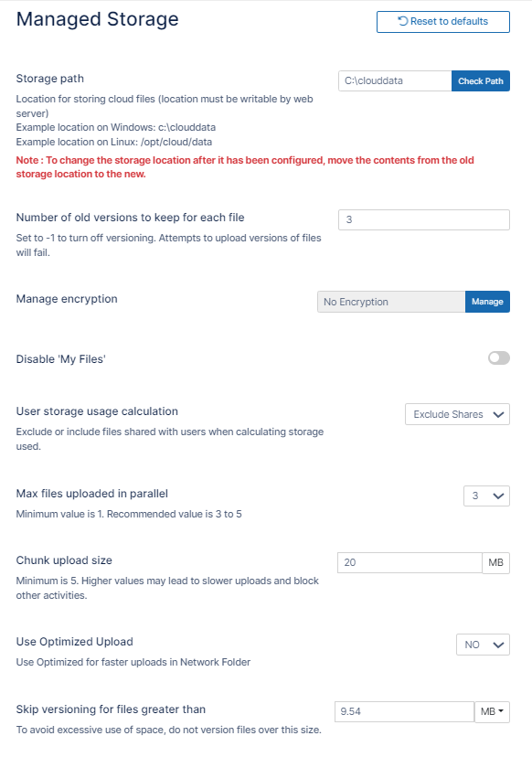Click the red storage location note
This screenshot has width=532, height=757.
click(245, 167)
